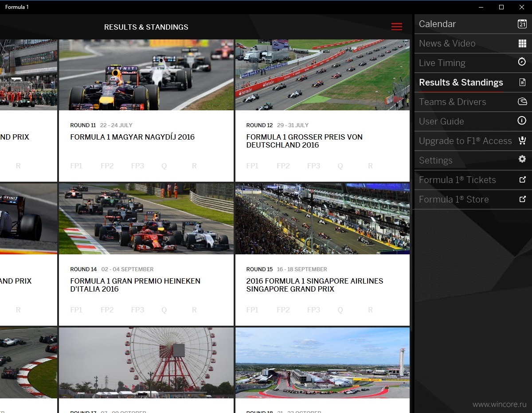The image size is (532, 413).
Task: Click the Results & Standings document icon
Action: (522, 82)
